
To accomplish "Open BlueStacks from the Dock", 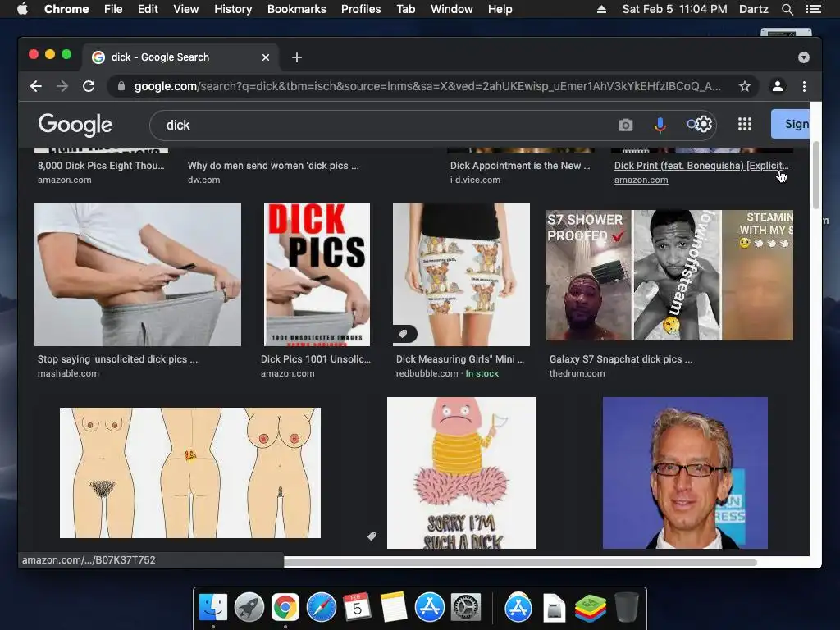I will coord(590,608).
